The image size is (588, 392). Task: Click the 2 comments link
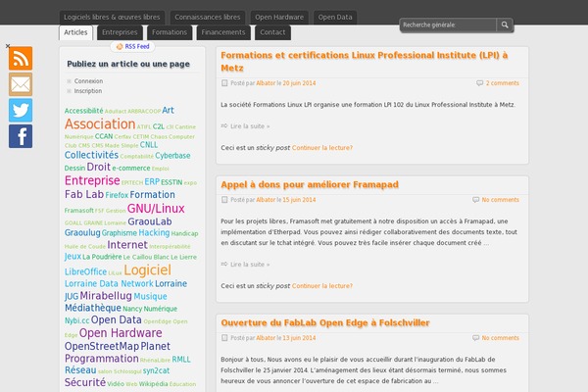(x=503, y=83)
